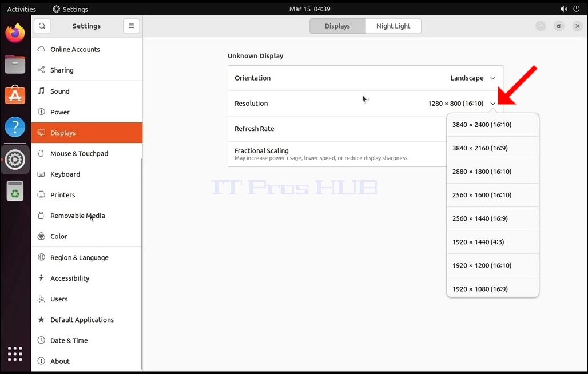
Task: Open the hamburger menu in Settings header
Action: [131, 26]
